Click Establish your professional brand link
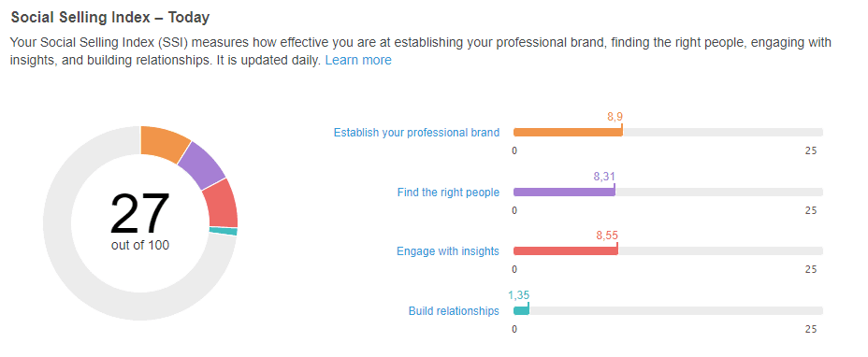This screenshot has height=357, width=868. [x=416, y=133]
